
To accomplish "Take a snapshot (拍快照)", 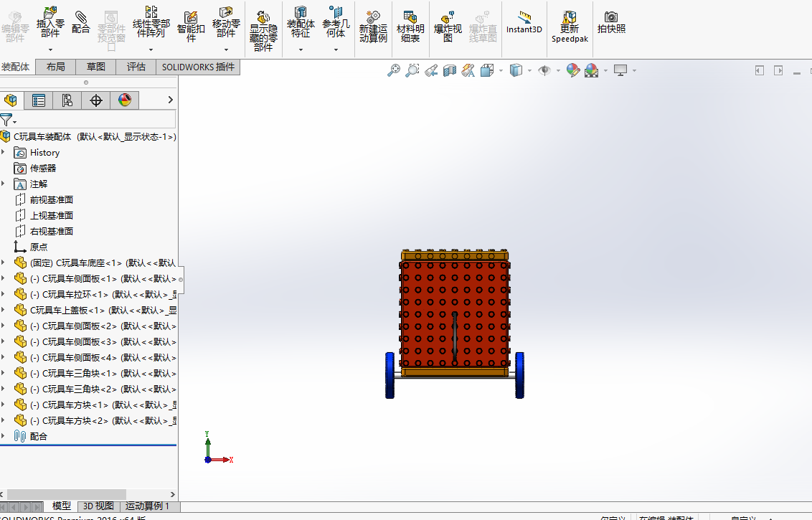I will [x=611, y=23].
